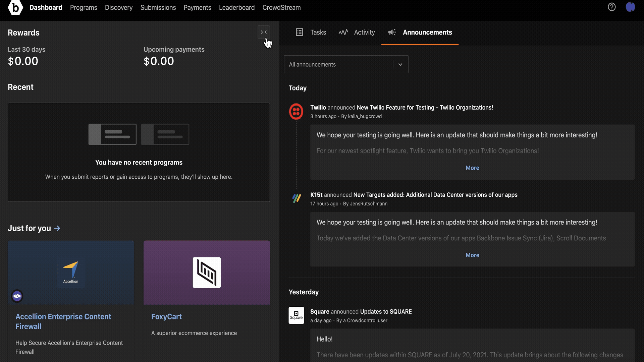Click the Just for you arrow
The width and height of the screenshot is (644, 362).
[x=57, y=228]
